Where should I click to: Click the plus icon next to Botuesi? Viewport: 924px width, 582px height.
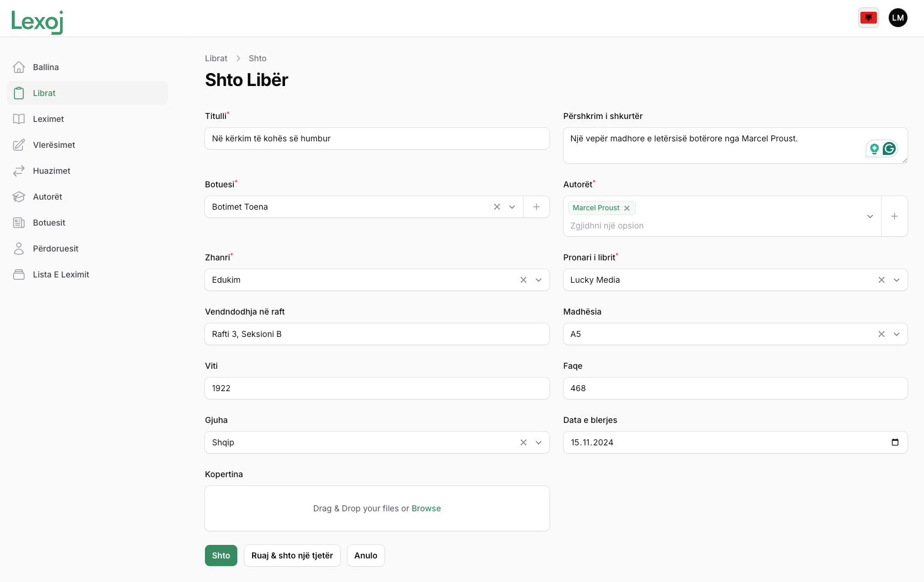[536, 207]
